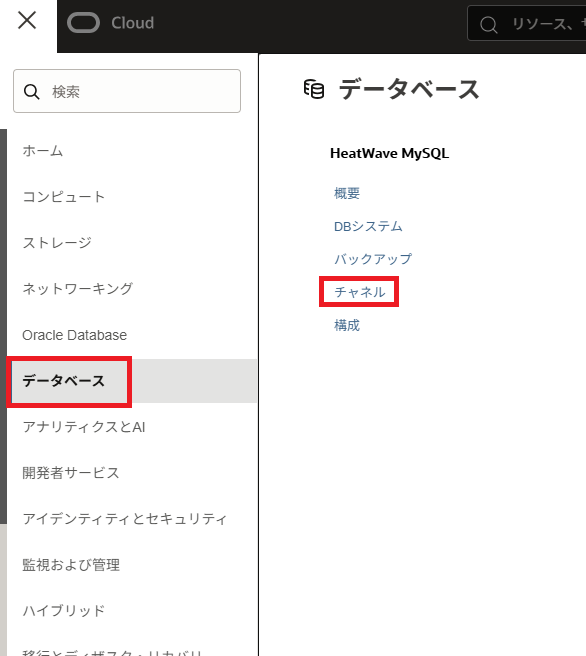Click the Cloud text in header
This screenshot has height=656, width=586.
(133, 23)
